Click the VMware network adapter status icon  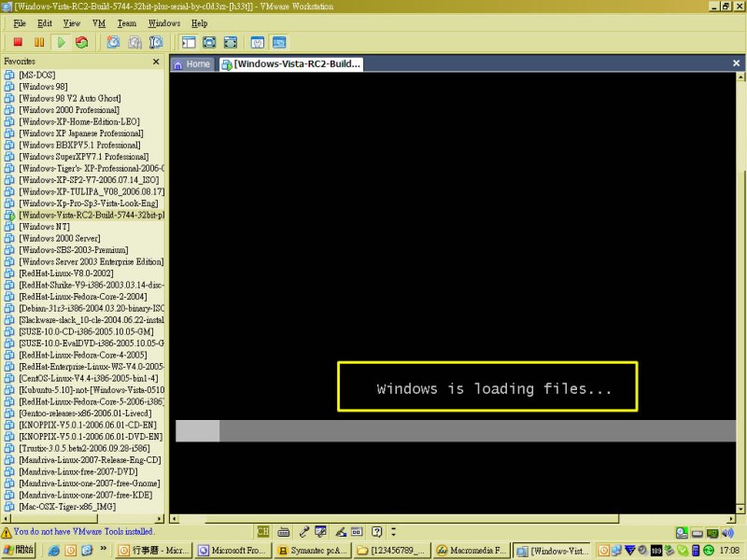[712, 533]
